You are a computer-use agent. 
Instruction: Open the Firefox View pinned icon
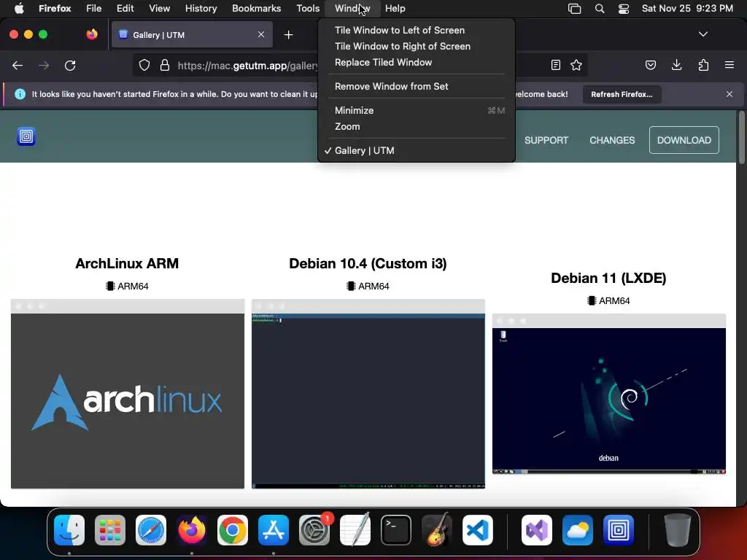click(x=92, y=34)
